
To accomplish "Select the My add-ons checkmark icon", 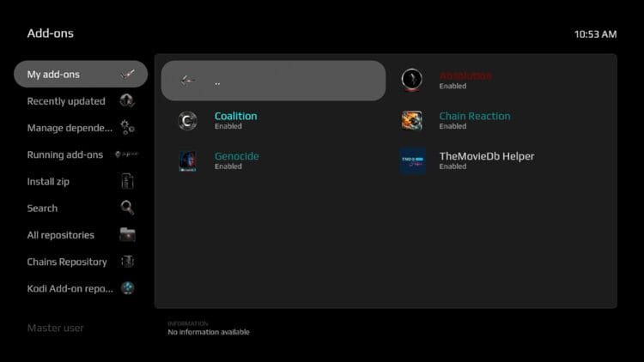I will click(x=127, y=75).
